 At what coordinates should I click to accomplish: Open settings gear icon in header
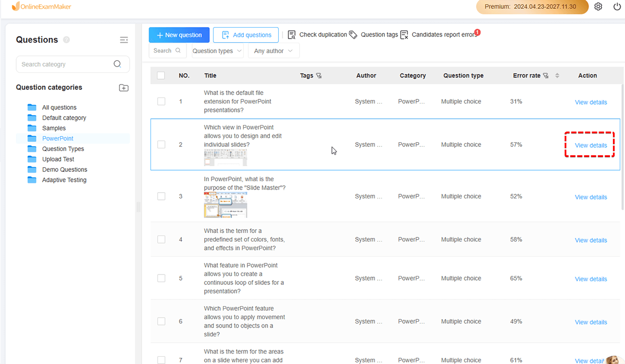pyautogui.click(x=598, y=7)
